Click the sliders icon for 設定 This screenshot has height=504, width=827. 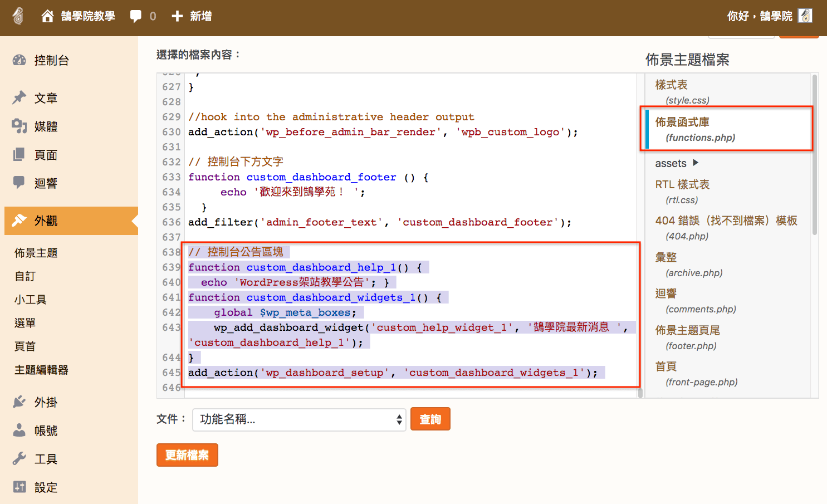(x=19, y=487)
